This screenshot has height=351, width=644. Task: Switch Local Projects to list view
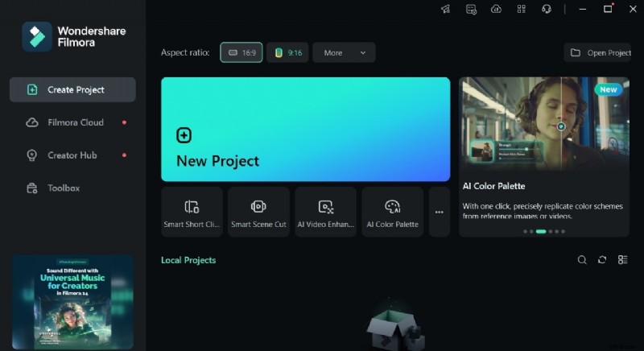(622, 260)
